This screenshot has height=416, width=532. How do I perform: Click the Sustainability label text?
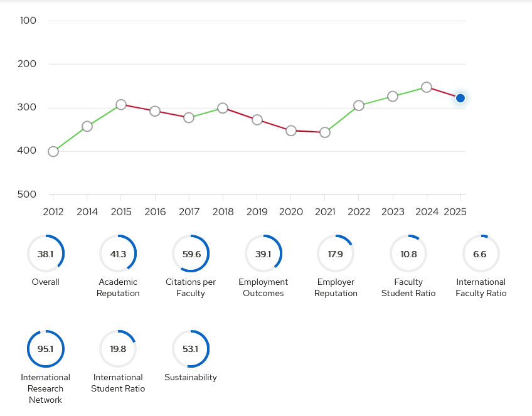(x=191, y=377)
